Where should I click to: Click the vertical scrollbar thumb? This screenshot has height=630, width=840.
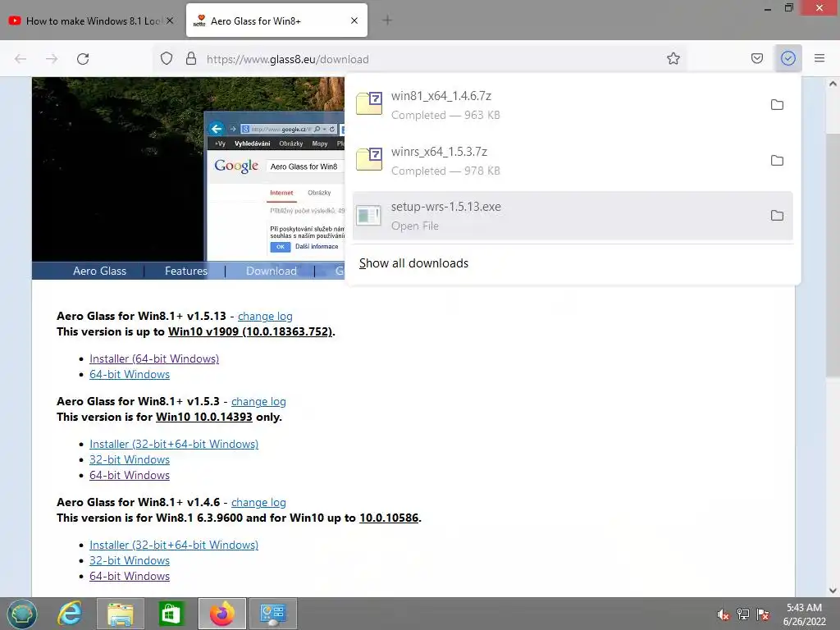833,255
